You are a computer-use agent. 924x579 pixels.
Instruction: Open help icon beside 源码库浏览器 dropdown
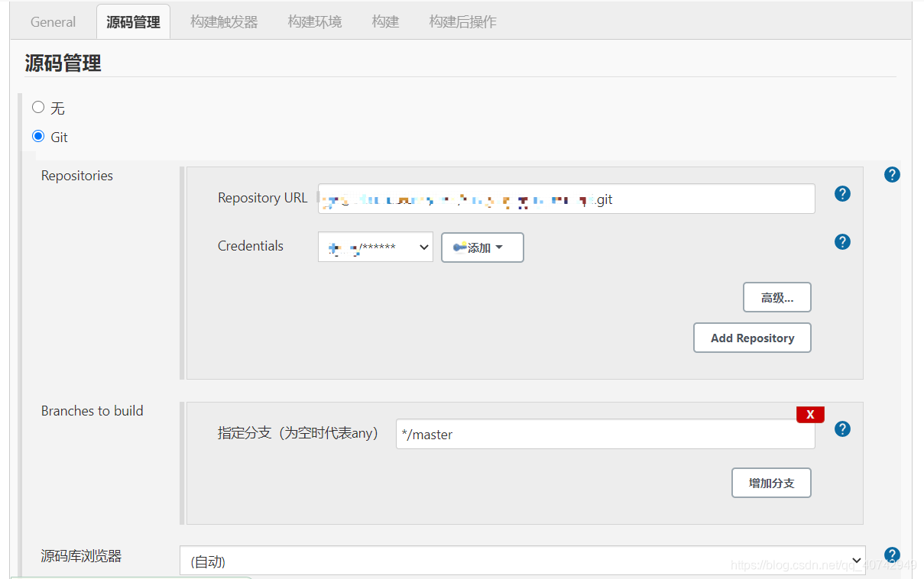pyautogui.click(x=892, y=555)
